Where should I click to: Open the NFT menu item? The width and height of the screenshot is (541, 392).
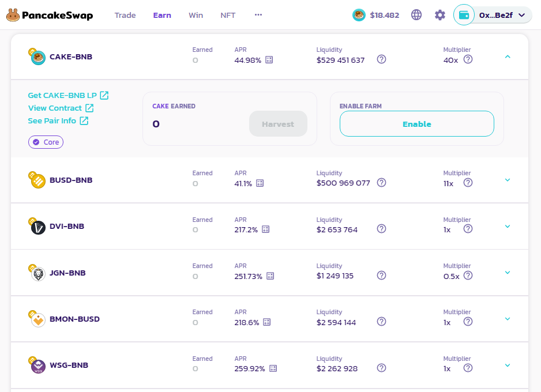(228, 15)
